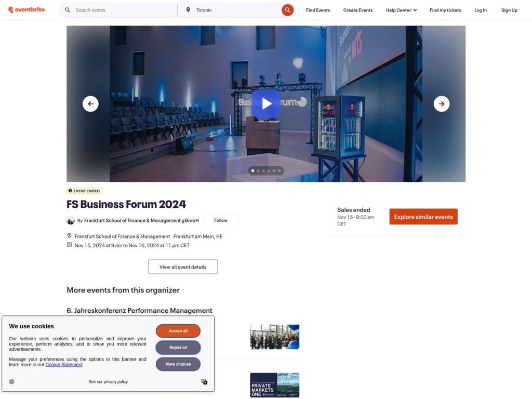
Task: Expand the Help Center dropdown
Action: pos(401,10)
